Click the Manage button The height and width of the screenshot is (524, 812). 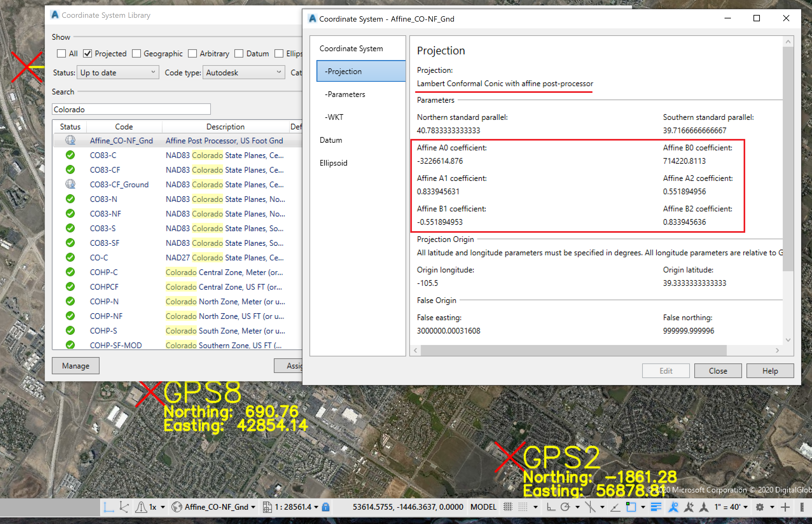click(x=76, y=365)
